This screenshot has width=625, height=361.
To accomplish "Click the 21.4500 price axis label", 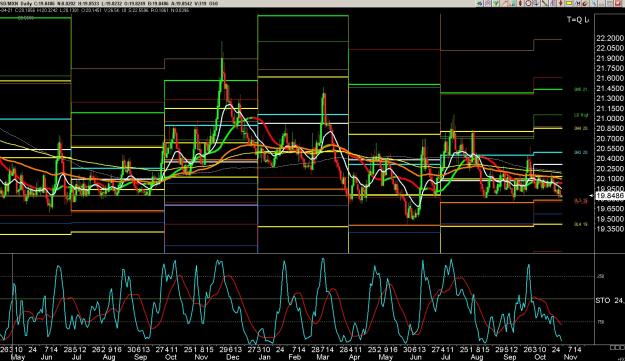I will pyautogui.click(x=609, y=88).
